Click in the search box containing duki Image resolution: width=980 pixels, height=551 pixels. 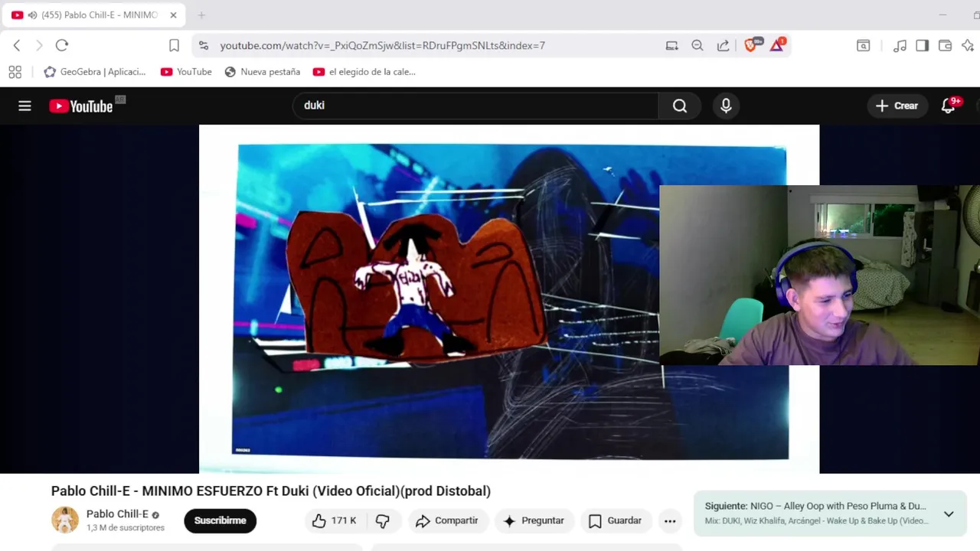pos(475,106)
